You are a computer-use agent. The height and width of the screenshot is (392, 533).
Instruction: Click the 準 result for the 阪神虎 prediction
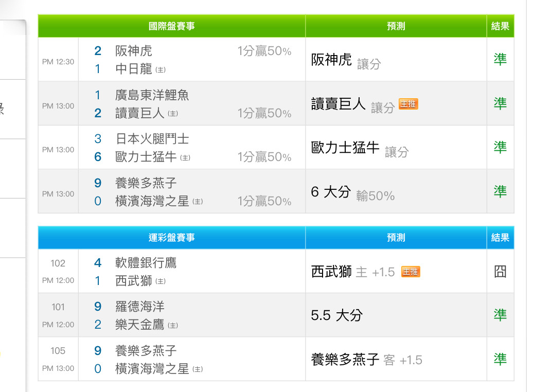click(x=500, y=60)
